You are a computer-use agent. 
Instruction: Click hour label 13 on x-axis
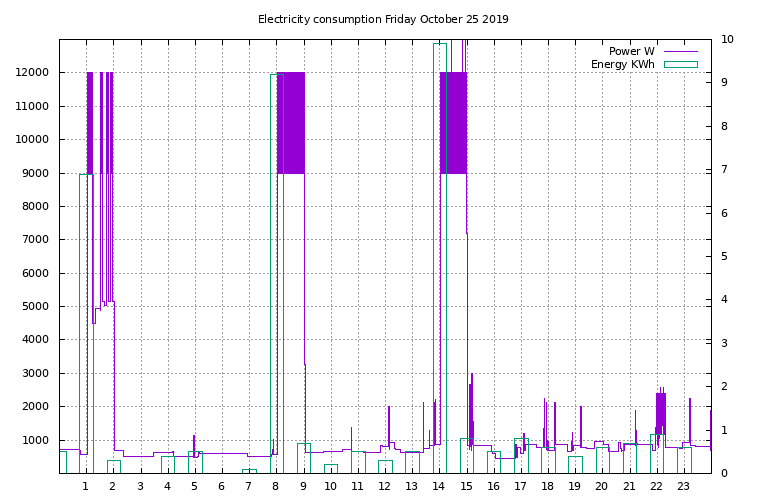click(411, 486)
